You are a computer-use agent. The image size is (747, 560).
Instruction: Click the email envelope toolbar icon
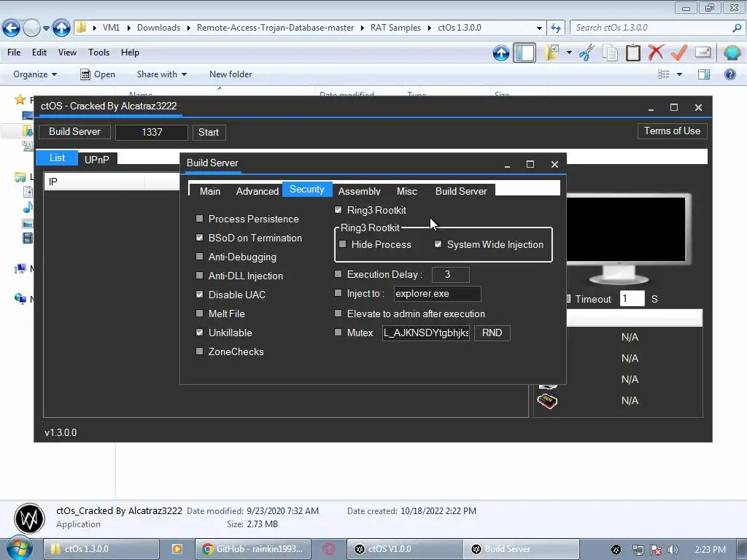(x=703, y=52)
